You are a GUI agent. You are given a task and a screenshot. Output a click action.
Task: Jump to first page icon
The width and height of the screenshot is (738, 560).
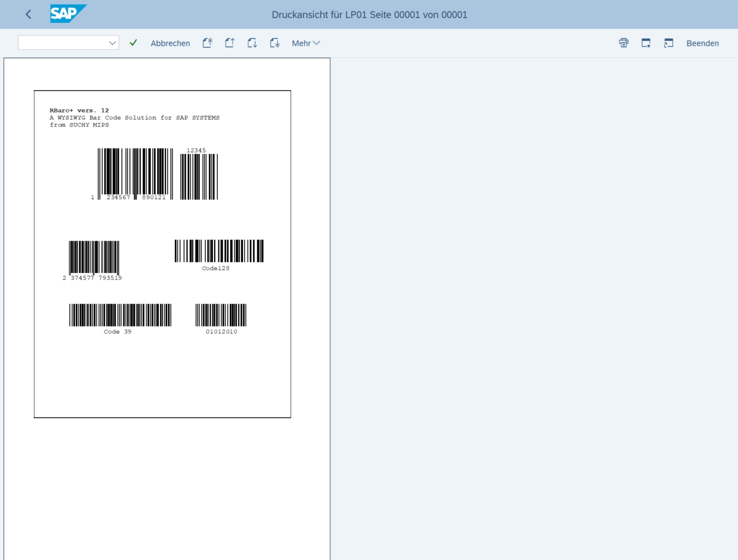pos(207,43)
